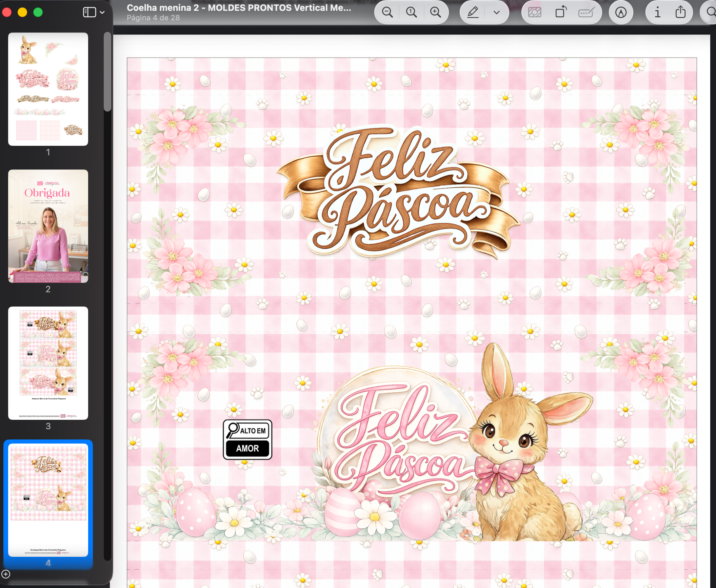This screenshot has height=588, width=716.
Task: Click the add page plus button
Action: pos(6,574)
